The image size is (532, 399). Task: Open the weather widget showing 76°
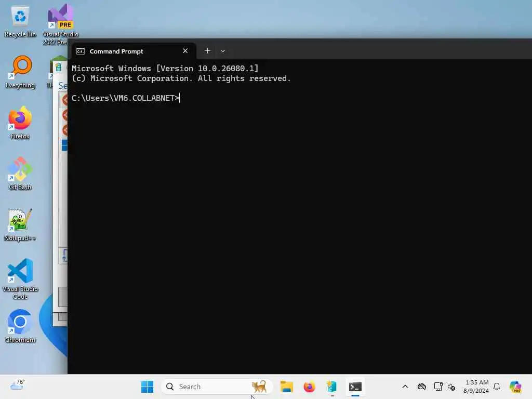click(x=17, y=385)
